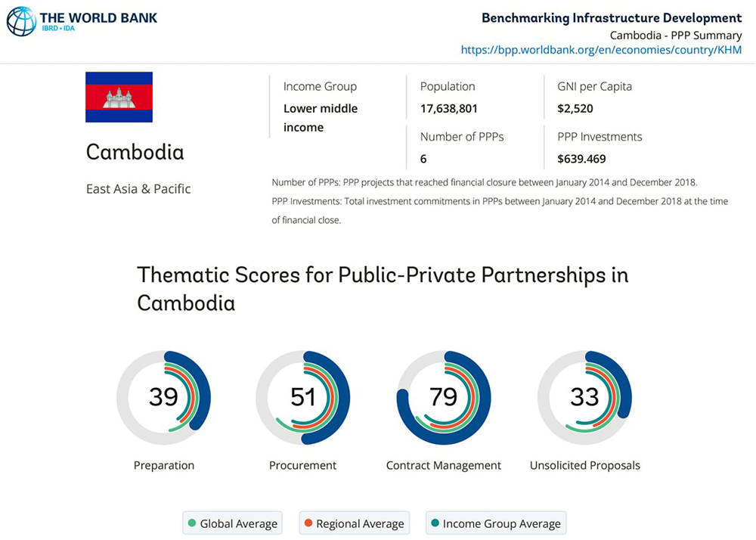Viewport: 756px width, 540px height.
Task: Toggle the Regional Average legend button
Action: (355, 523)
